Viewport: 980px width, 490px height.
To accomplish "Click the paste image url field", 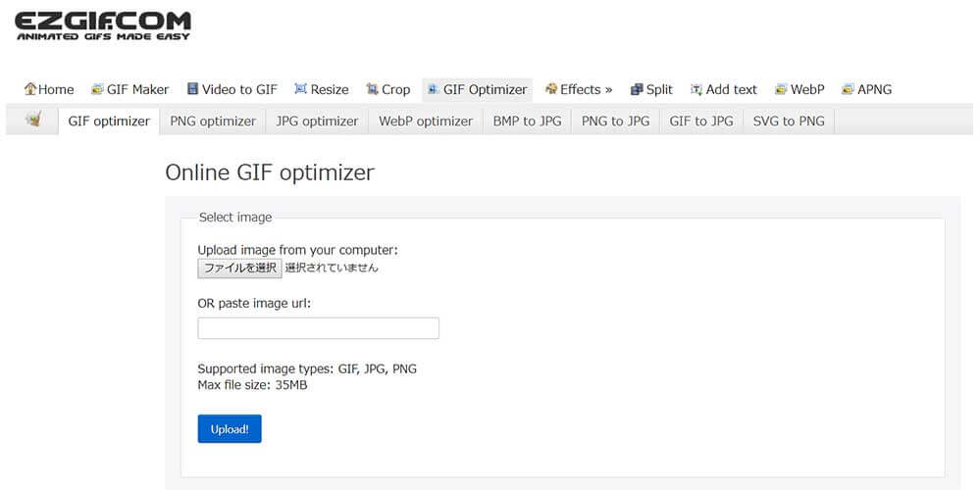I will (318, 328).
